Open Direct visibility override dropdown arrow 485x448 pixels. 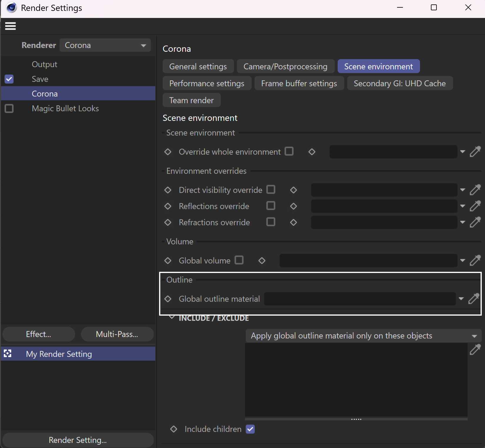coord(463,190)
